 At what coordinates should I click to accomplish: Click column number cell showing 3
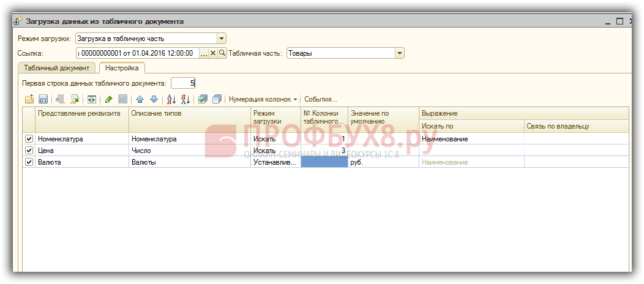tap(324, 150)
